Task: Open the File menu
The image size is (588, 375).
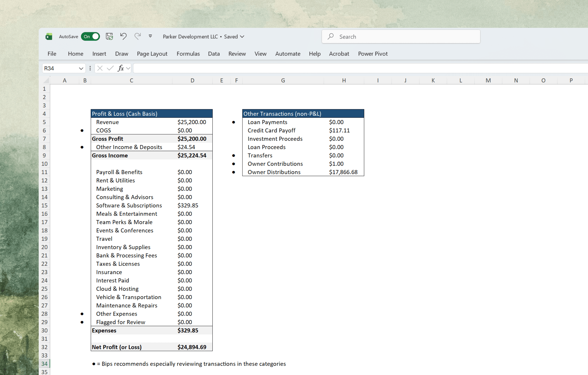Action: (52, 54)
